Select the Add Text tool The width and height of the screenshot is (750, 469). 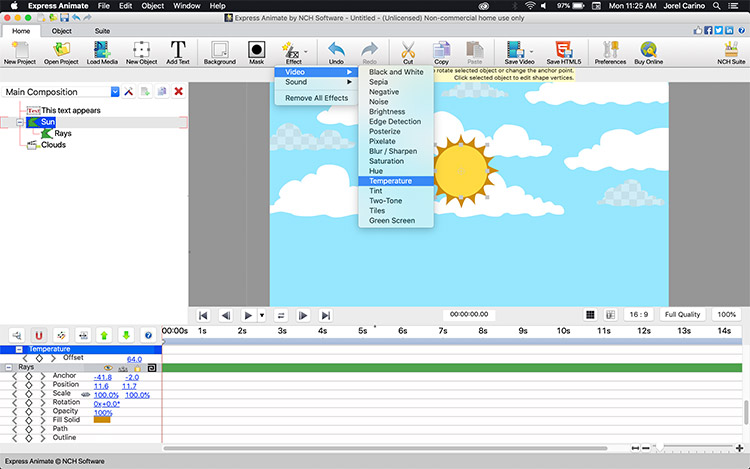coord(178,52)
